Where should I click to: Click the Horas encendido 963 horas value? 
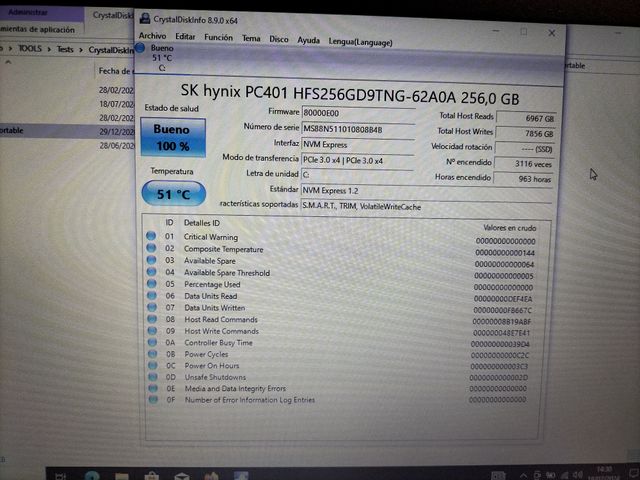tap(523, 178)
